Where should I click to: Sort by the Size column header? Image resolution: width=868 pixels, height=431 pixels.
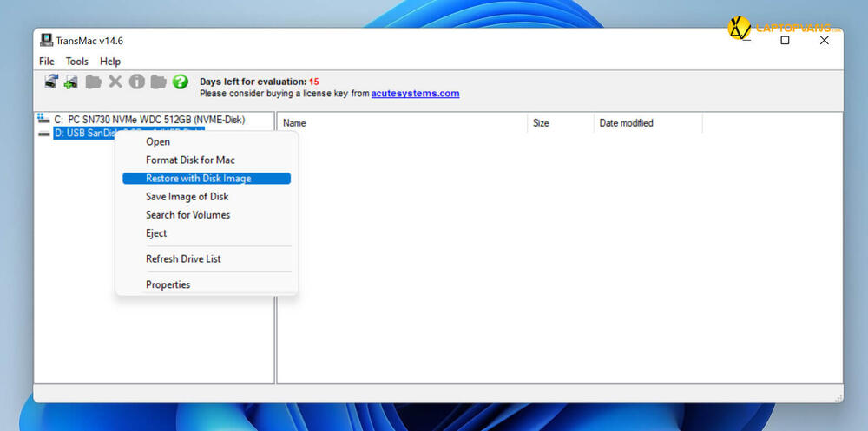[x=561, y=123]
